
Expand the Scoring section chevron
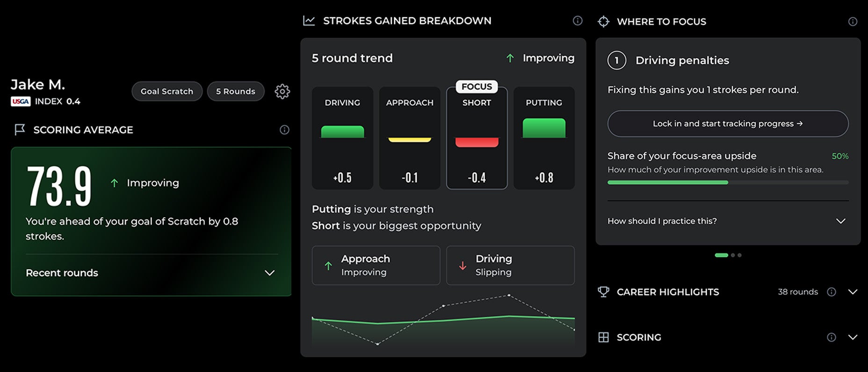(x=853, y=337)
